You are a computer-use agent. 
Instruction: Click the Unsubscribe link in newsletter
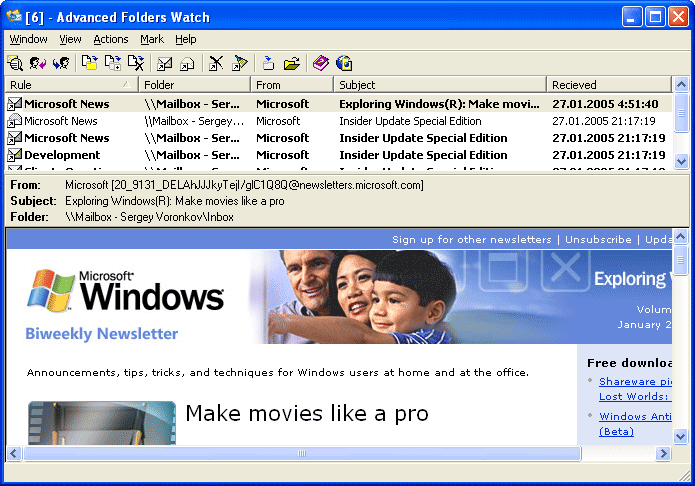tap(598, 239)
